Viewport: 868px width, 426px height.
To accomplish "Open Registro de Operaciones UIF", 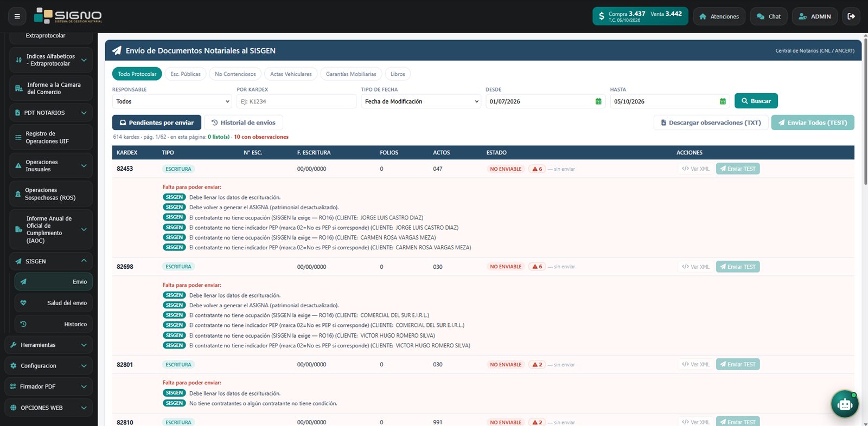I will [x=51, y=138].
